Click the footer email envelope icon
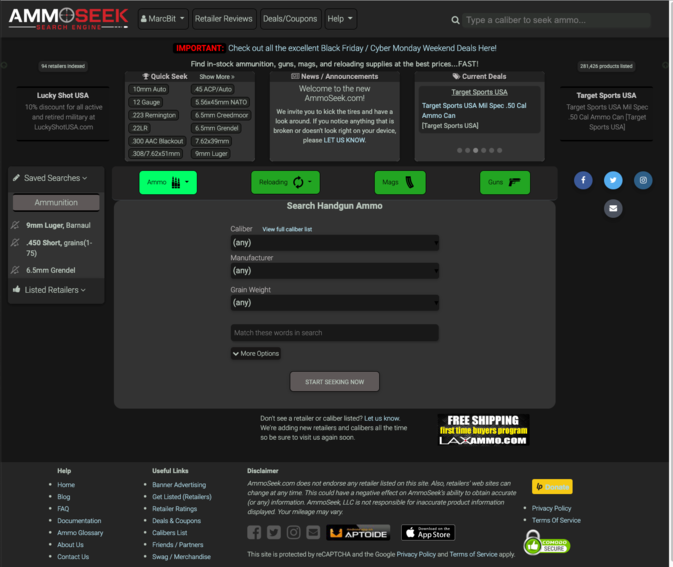This screenshot has height=567, width=673. [313, 533]
